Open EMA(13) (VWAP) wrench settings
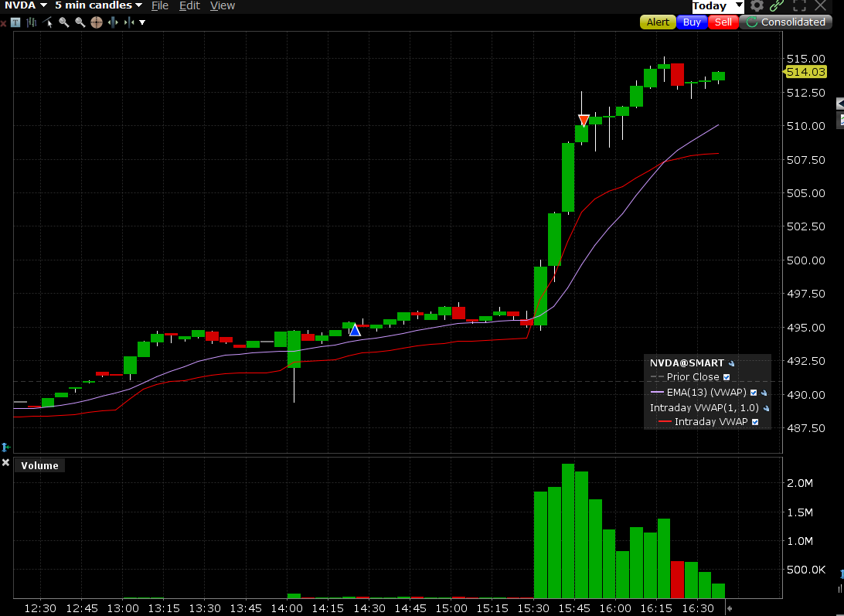Screen dimensions: 844x616 point(764,393)
